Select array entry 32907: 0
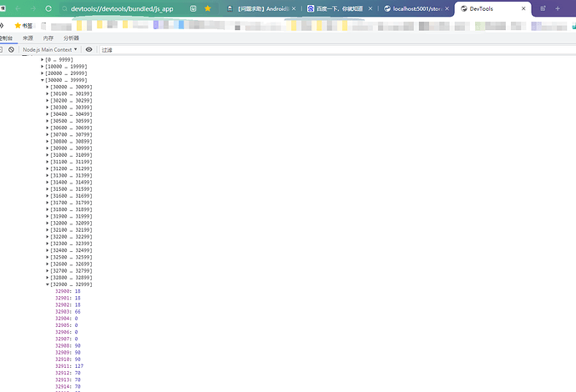 [67, 339]
